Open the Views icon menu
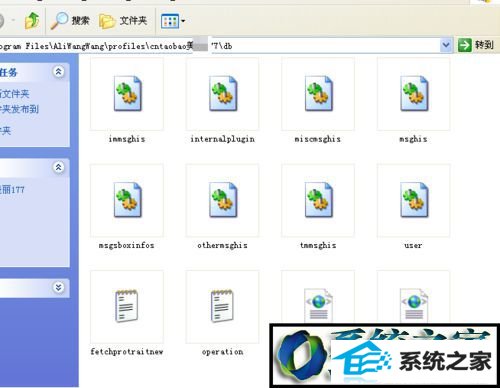The width and height of the screenshot is (500, 388). pyautogui.click(x=173, y=21)
